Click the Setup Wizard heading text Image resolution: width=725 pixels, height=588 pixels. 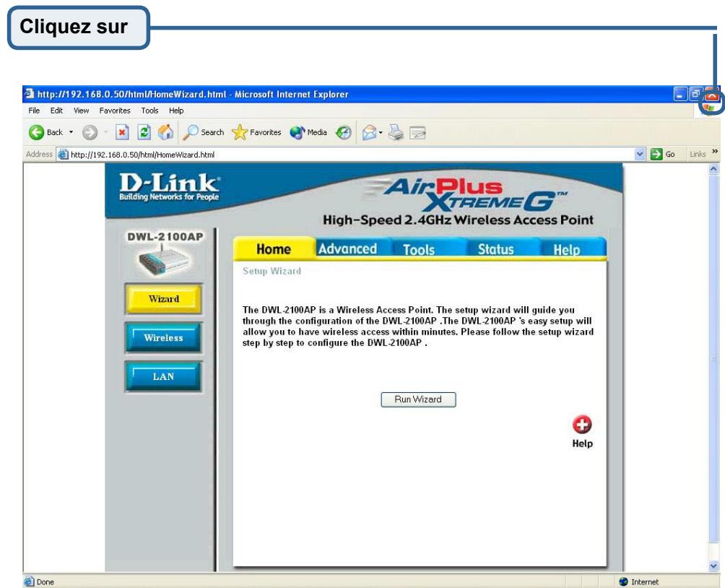tap(272, 271)
